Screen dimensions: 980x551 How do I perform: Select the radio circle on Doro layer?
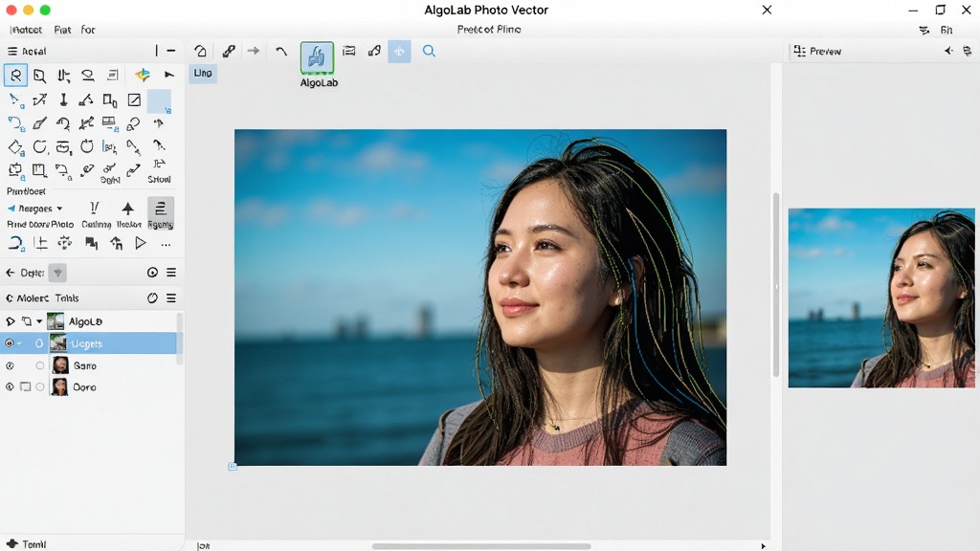coord(40,386)
